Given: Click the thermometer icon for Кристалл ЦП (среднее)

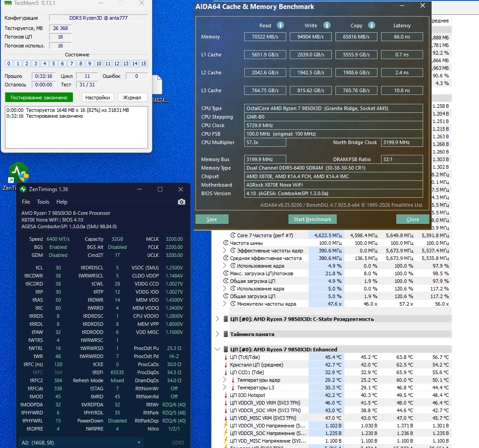Looking at the screenshot, I should [226, 365].
